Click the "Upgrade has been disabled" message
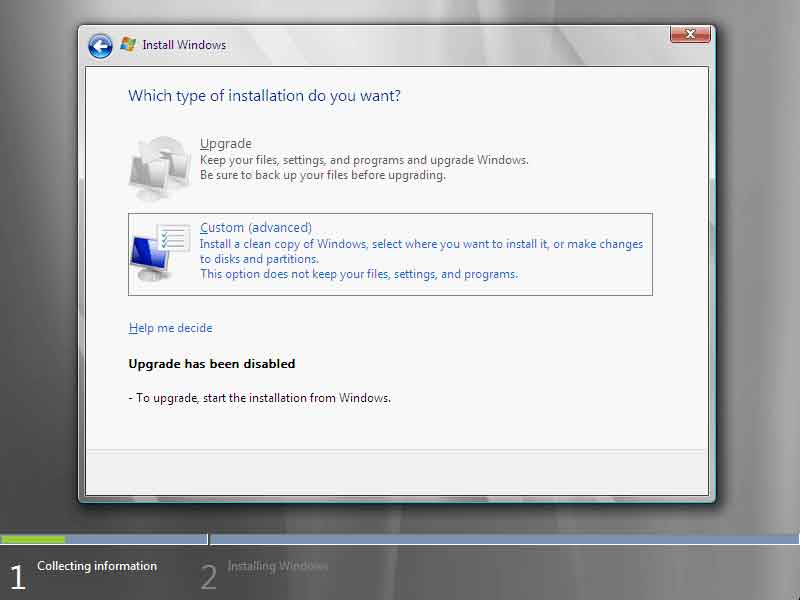The width and height of the screenshot is (800, 600). point(212,364)
